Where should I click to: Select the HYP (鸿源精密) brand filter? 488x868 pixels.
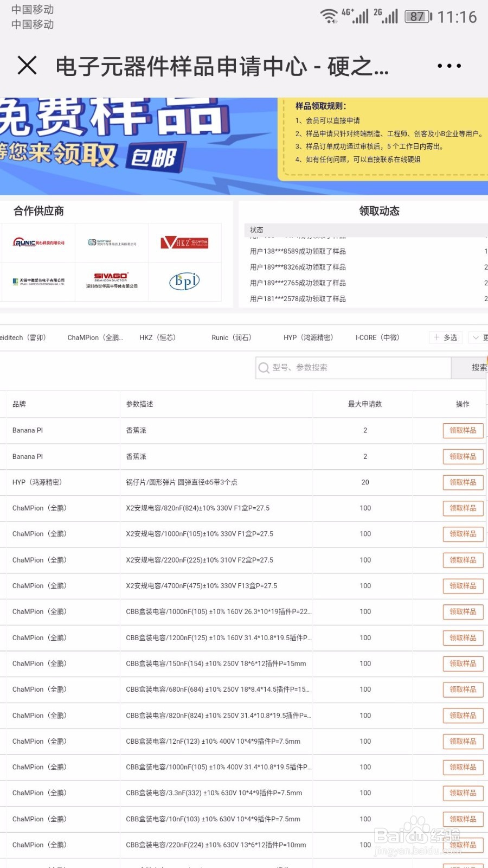(x=309, y=337)
